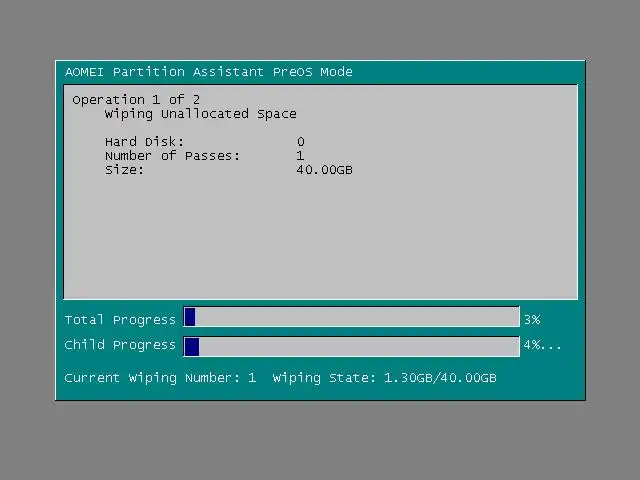Viewport: 640px width, 480px height.
Task: Select the window title 'AOMEI Partition Assistant PreOS Mode'
Action: pos(209,72)
